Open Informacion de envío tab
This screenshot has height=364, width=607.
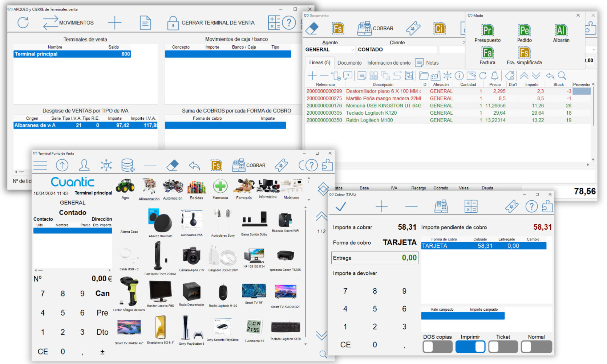(x=389, y=63)
